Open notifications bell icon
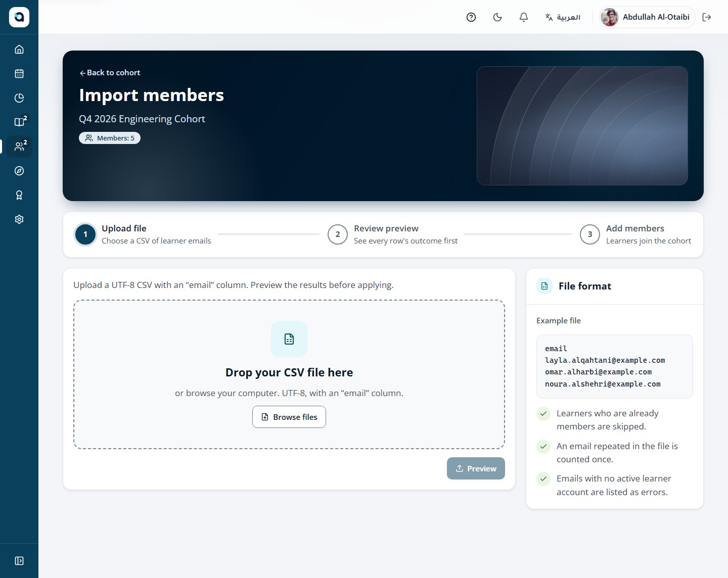This screenshot has width=728, height=578. point(524,17)
